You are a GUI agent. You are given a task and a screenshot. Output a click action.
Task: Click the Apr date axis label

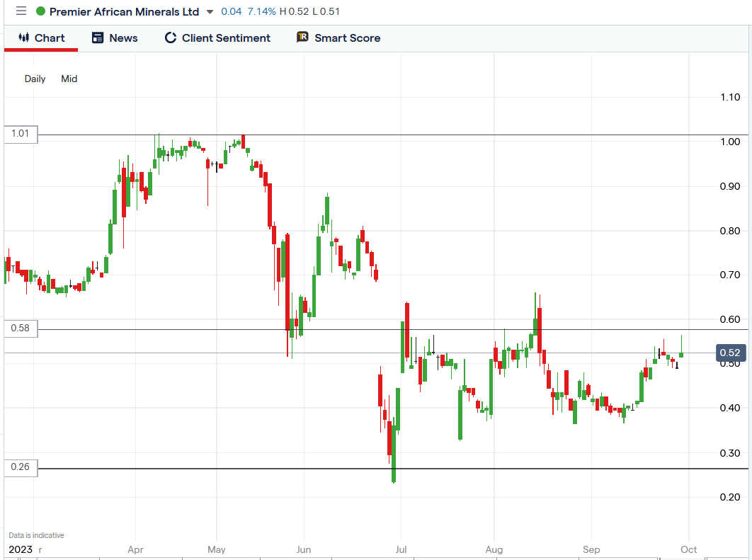[x=136, y=549]
